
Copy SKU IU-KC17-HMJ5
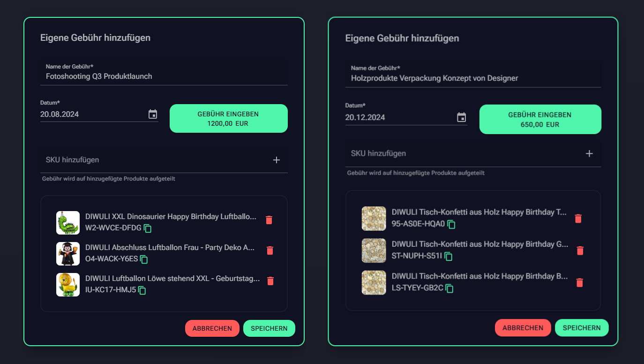point(142,290)
